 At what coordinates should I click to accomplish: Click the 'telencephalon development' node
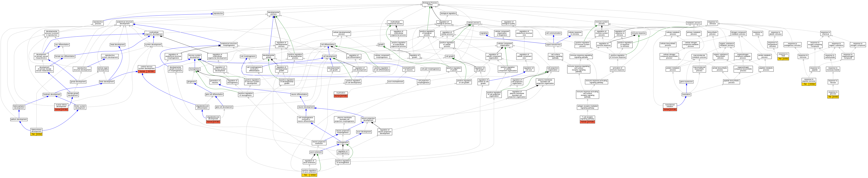click(x=19, y=107)
